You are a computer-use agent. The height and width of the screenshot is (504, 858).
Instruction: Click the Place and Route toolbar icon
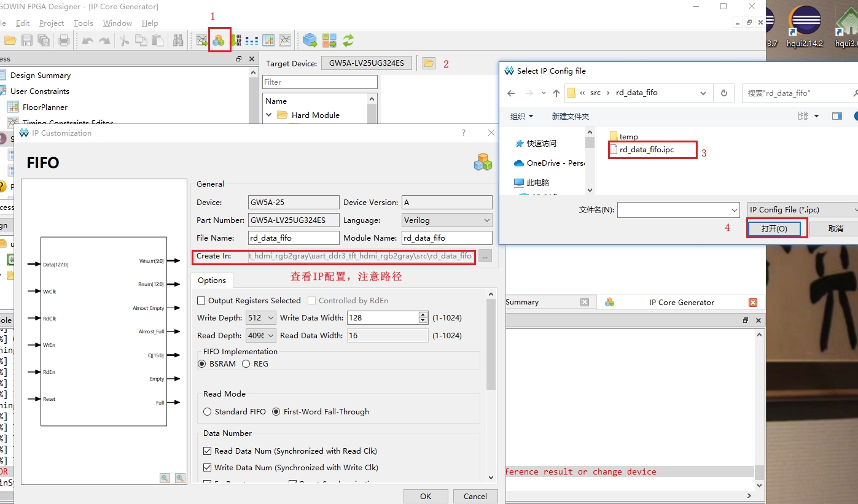329,41
